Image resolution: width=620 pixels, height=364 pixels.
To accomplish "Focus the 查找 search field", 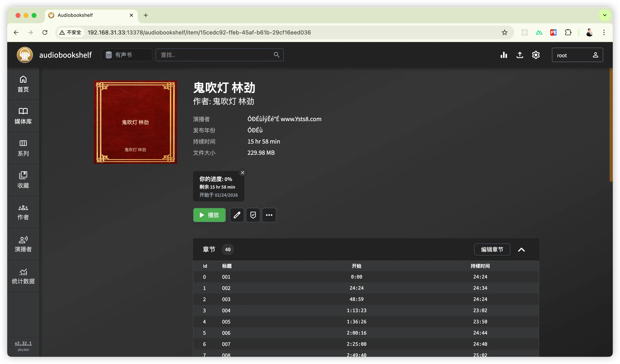I will click(219, 55).
